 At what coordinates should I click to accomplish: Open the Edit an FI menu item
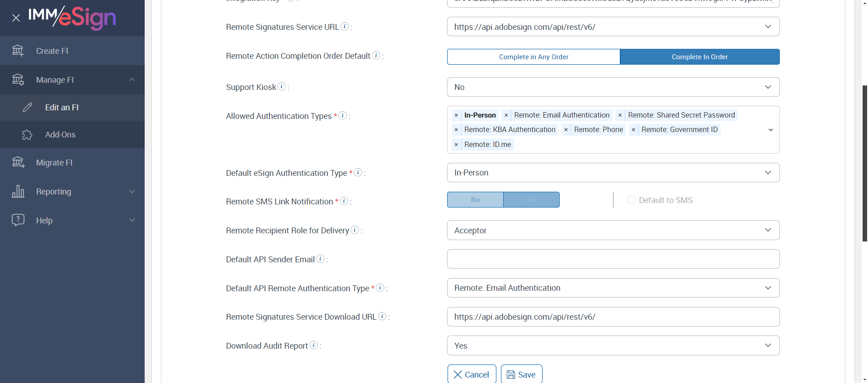pos(62,108)
